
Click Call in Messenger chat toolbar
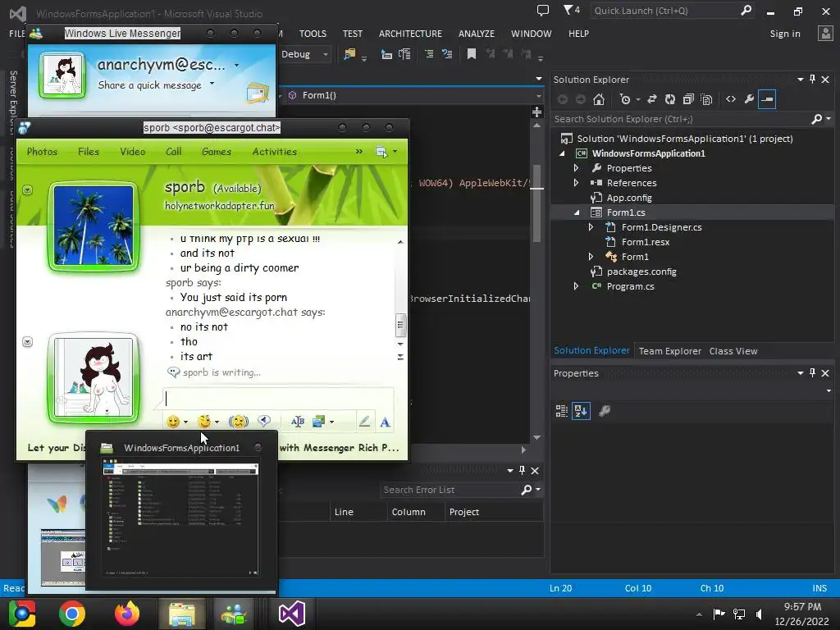pyautogui.click(x=173, y=152)
